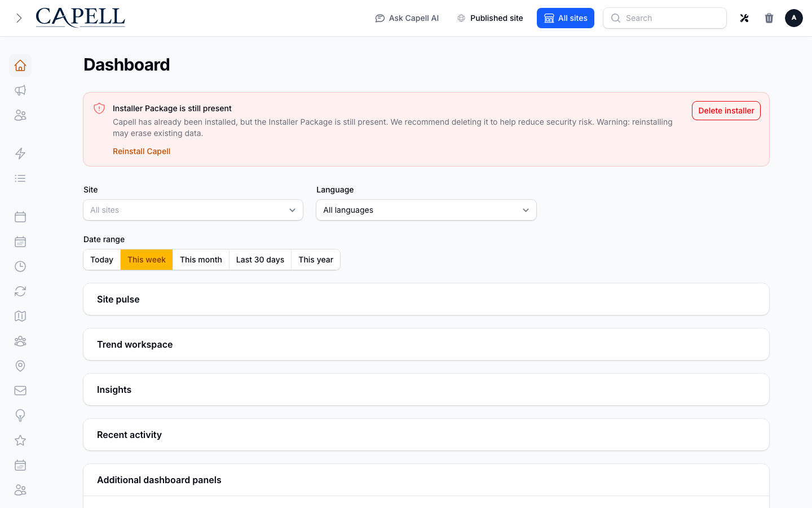
Task: Expand the Trend workspace panel
Action: [x=426, y=344]
